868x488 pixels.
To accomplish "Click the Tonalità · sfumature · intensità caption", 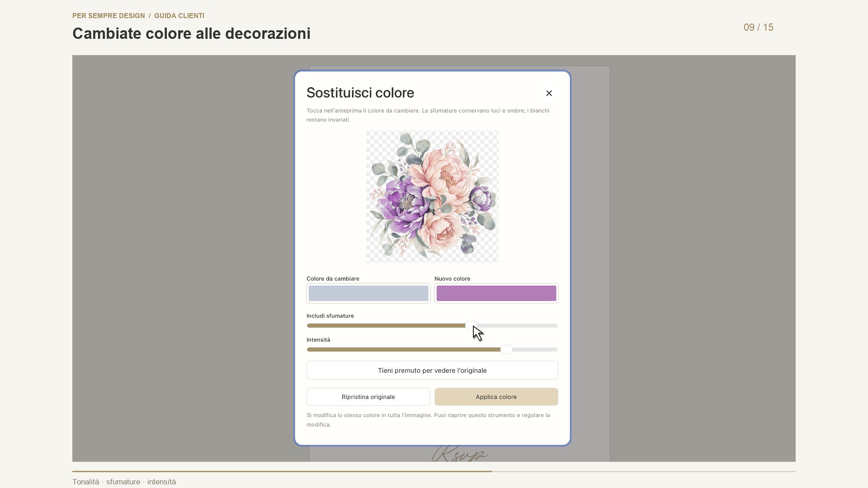I will (124, 482).
